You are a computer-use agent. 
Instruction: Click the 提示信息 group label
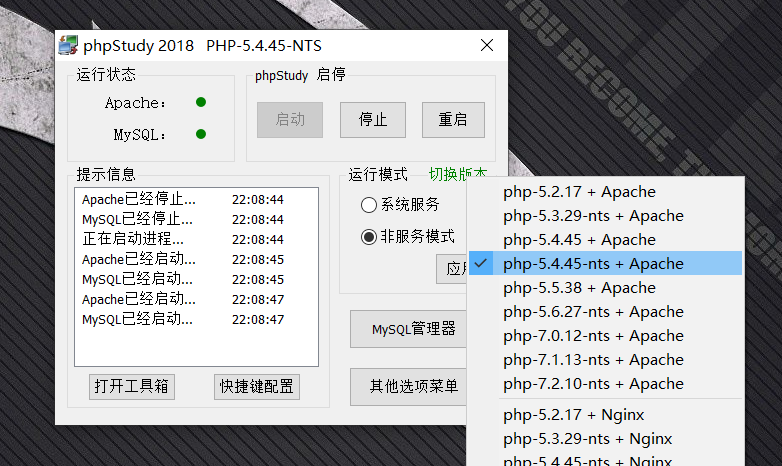[106, 175]
